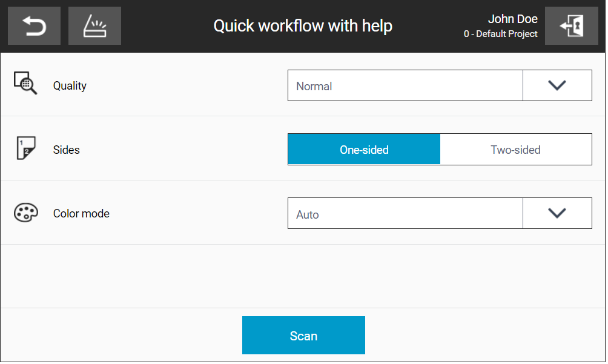Click the scanner icon in header

point(94,25)
